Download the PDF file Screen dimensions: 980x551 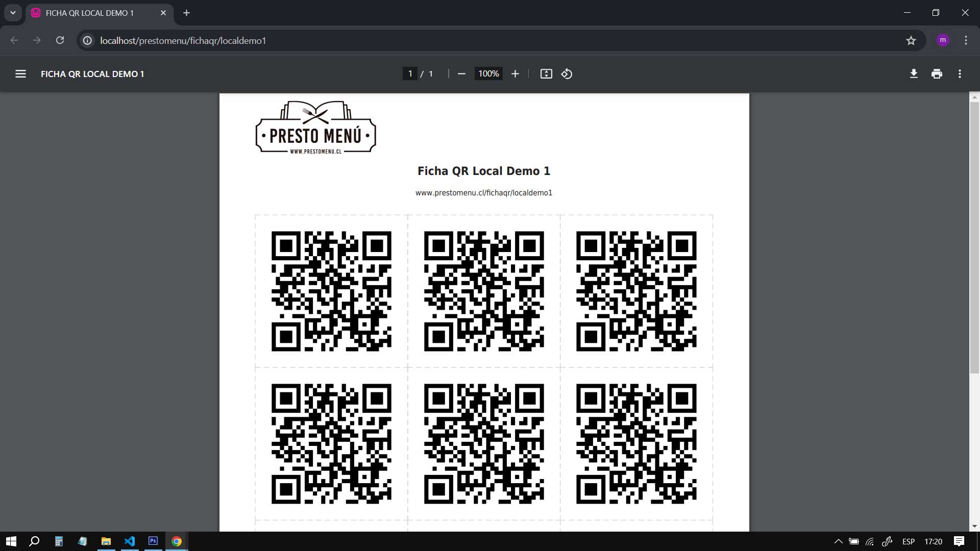pyautogui.click(x=914, y=74)
